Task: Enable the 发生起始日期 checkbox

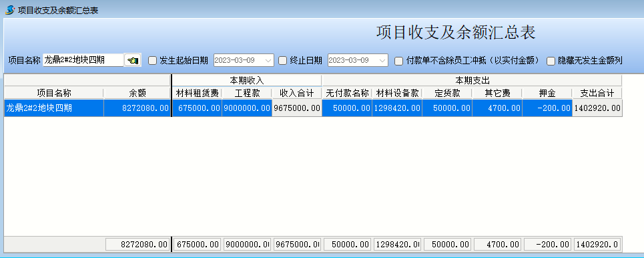Action: click(x=152, y=61)
